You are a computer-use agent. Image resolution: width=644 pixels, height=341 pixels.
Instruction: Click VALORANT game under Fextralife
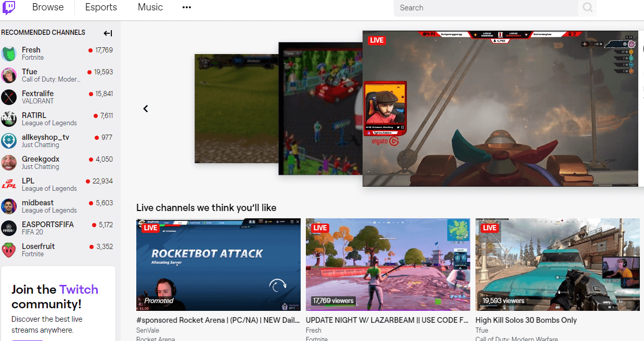(38, 101)
